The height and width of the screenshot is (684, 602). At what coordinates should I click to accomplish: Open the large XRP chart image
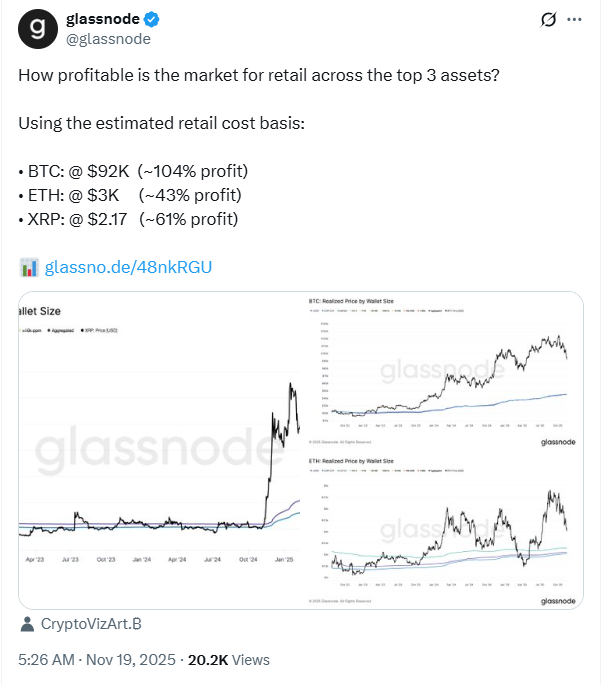click(x=160, y=448)
